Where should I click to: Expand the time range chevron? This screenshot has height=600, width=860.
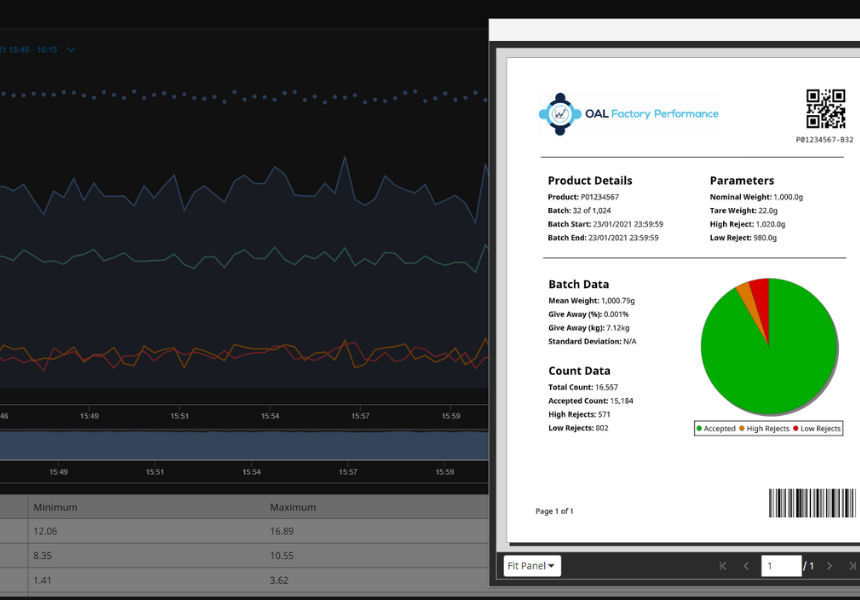(72, 50)
